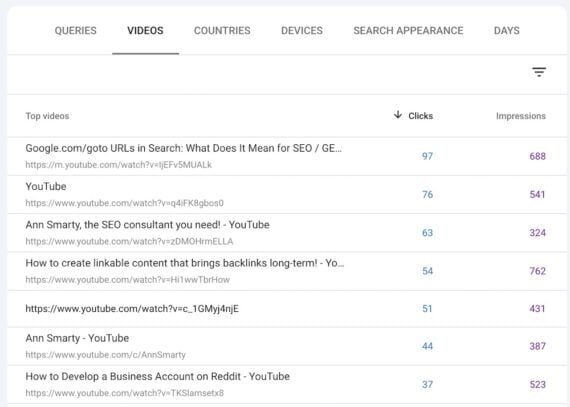Select the 324 impressions value
The height and width of the screenshot is (407, 570).
[538, 233]
